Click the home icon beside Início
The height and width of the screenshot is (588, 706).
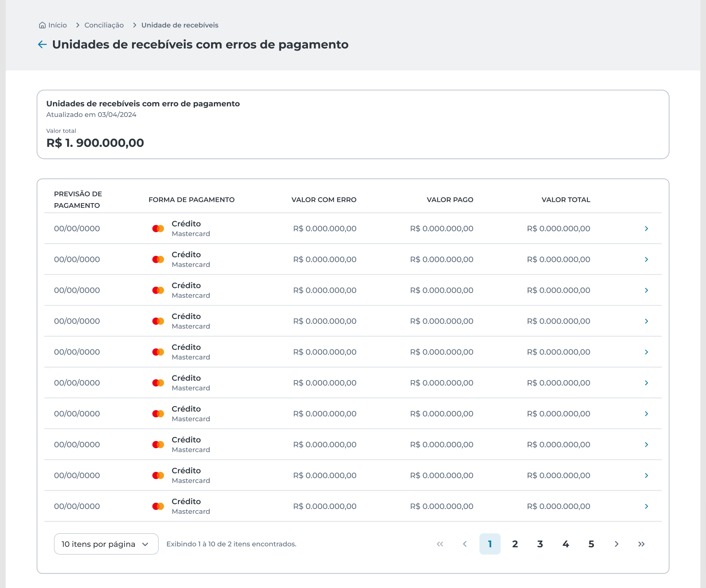point(42,25)
